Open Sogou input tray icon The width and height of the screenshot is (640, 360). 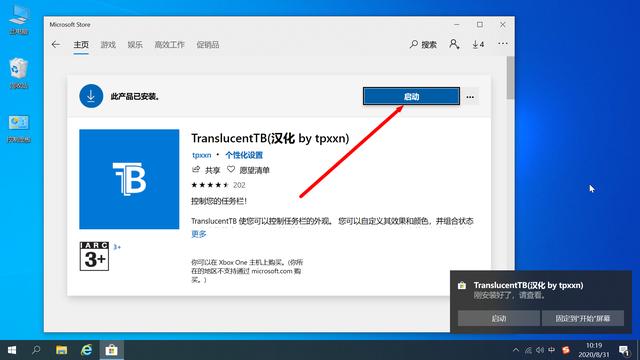(x=566, y=350)
